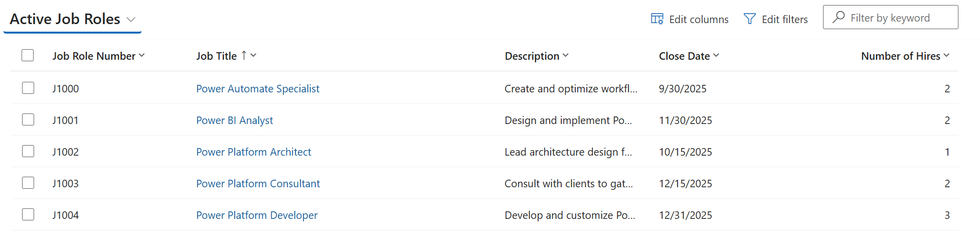This screenshot has height=249, width=980.
Task: Click the Edit filters funnel icon
Action: (749, 19)
